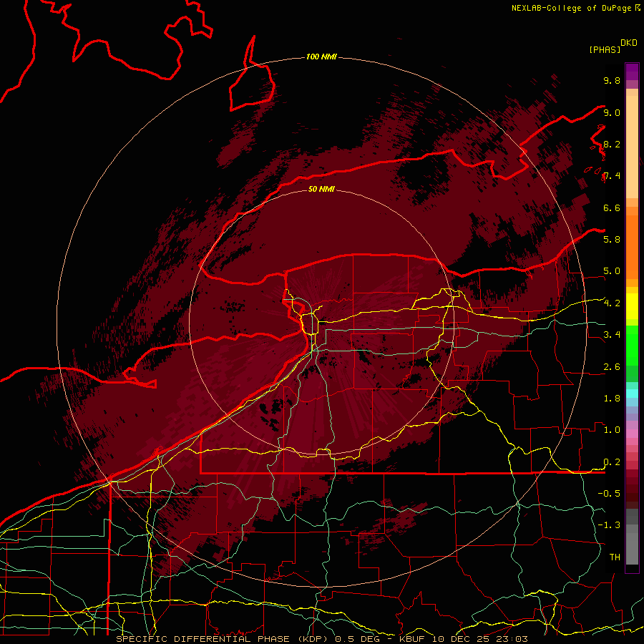
Task: Click the 100 NMI range ring label
Action: point(321,57)
